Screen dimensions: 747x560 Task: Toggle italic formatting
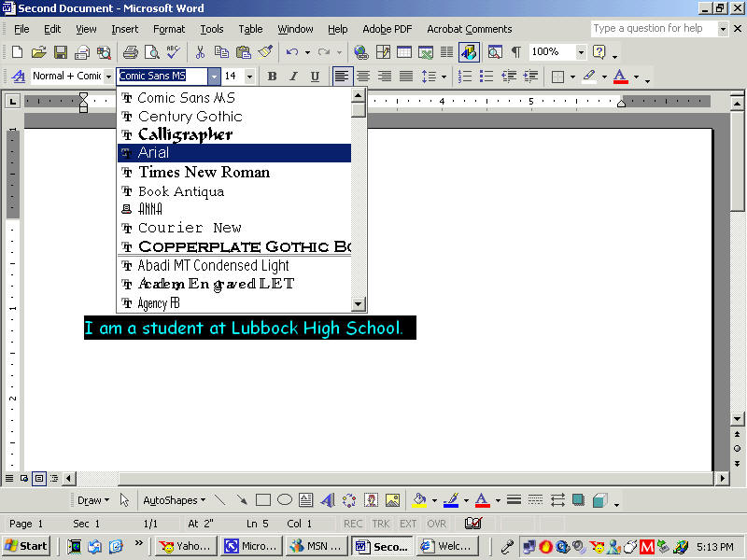pyautogui.click(x=293, y=77)
